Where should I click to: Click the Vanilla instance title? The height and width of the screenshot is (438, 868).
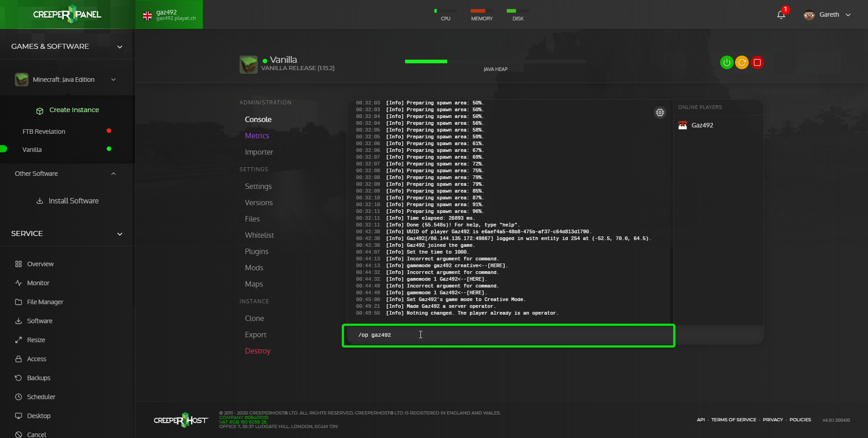tap(283, 60)
